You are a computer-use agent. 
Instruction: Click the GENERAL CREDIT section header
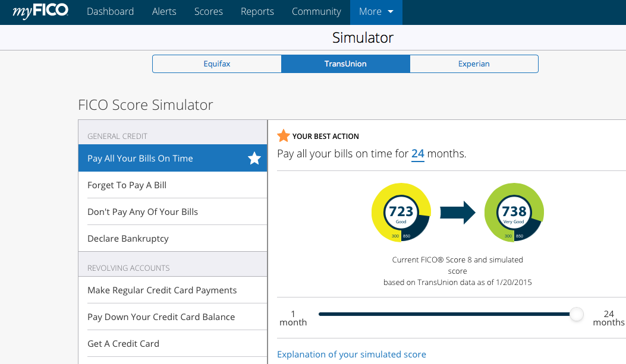point(117,137)
